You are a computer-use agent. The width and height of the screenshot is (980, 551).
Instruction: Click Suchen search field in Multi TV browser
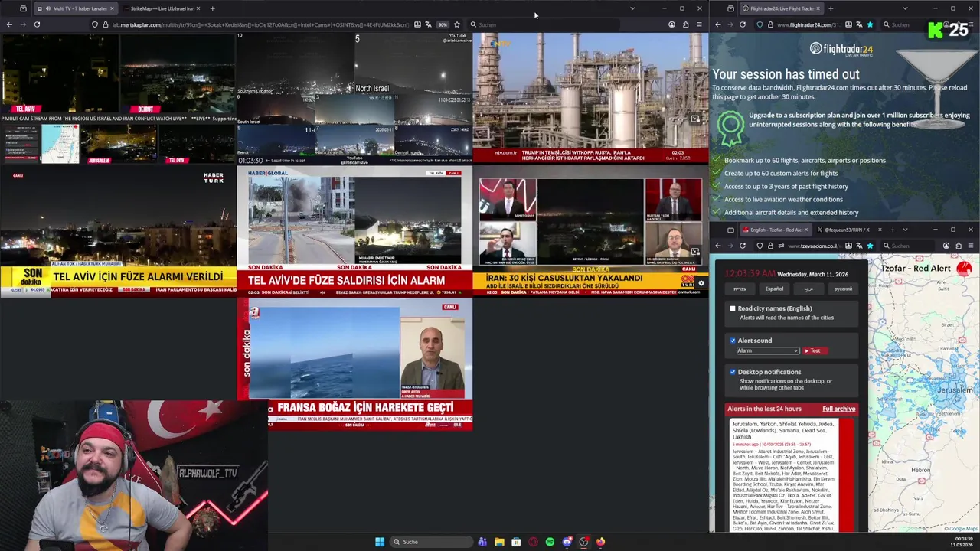544,24
